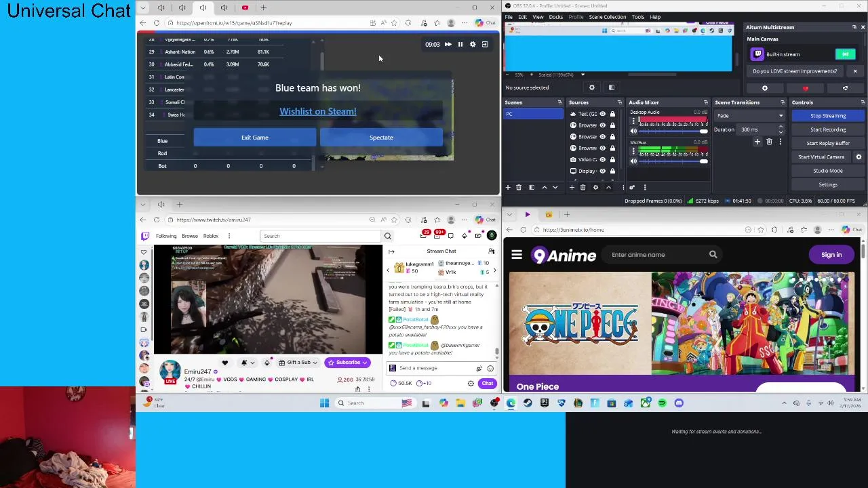The width and height of the screenshot is (868, 488).
Task: Toggle visibility of Display Capture source
Action: 602,171
